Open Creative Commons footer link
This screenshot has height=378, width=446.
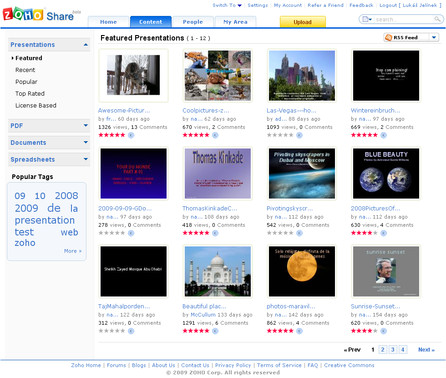click(349, 365)
